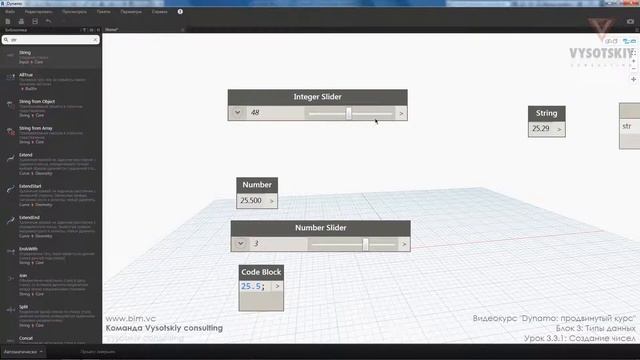Save the graph with toolbar icon

(35, 21)
